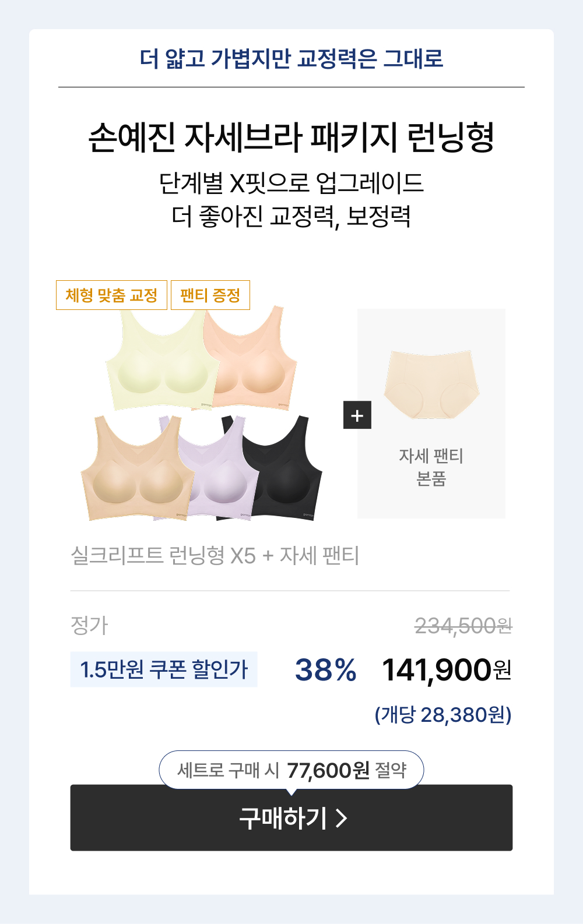Image resolution: width=583 pixels, height=924 pixels.
Task: Click the arrow chevron next to 구매하기
Action: point(342,818)
